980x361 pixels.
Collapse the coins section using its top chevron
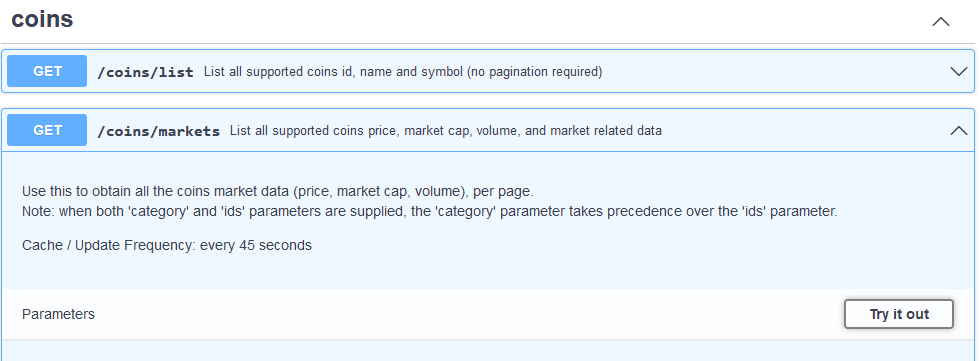[941, 21]
